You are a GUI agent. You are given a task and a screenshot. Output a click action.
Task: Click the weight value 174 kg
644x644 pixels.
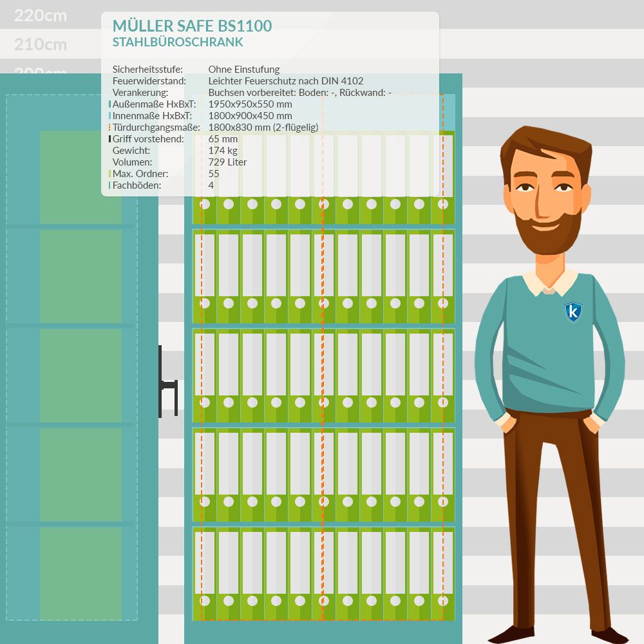[x=223, y=151]
